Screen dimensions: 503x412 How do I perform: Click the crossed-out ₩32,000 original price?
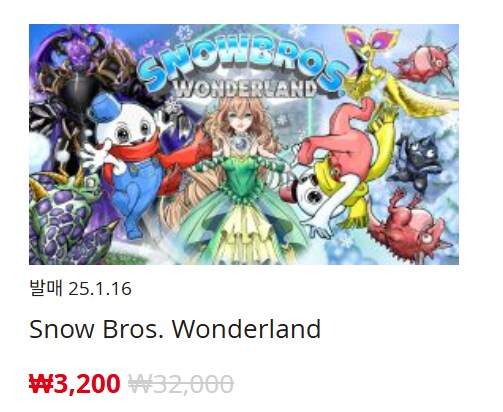[181, 384]
